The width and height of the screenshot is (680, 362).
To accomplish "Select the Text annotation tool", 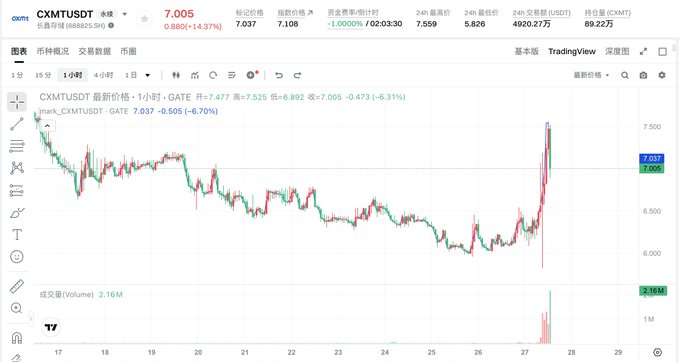I will pos(17,235).
